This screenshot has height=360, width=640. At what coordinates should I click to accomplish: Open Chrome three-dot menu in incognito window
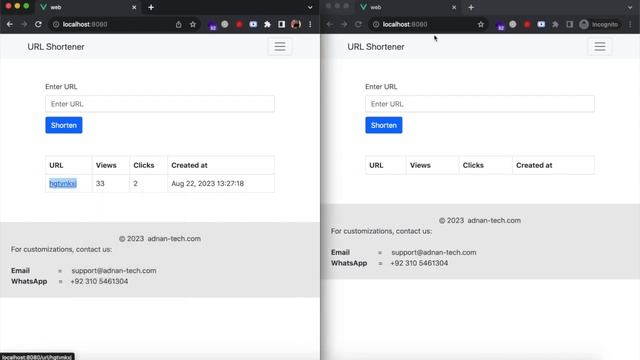(630, 24)
